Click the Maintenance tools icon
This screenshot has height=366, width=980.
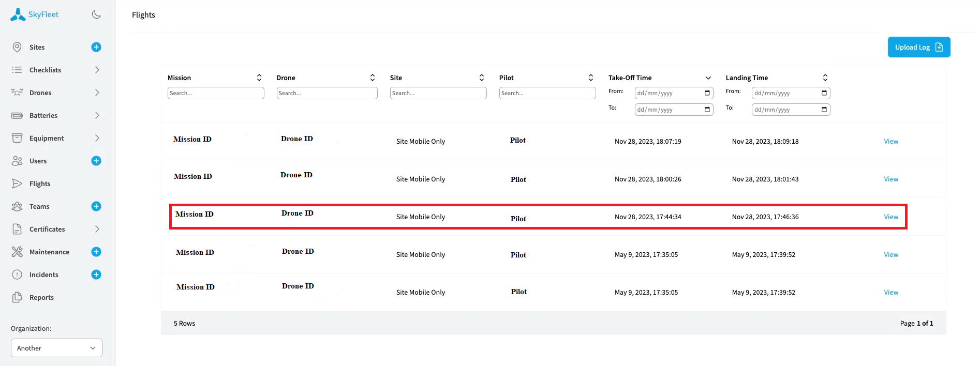[17, 252]
